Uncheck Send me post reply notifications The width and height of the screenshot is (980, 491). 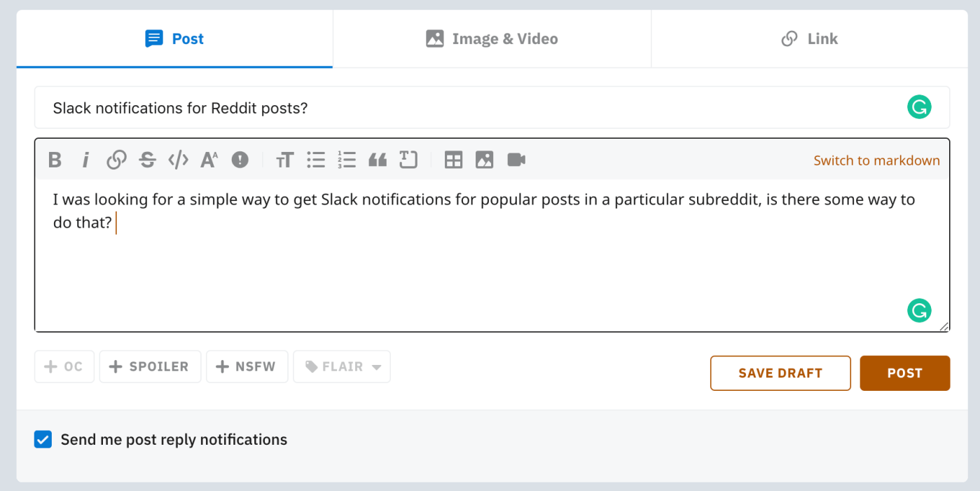[43, 440]
